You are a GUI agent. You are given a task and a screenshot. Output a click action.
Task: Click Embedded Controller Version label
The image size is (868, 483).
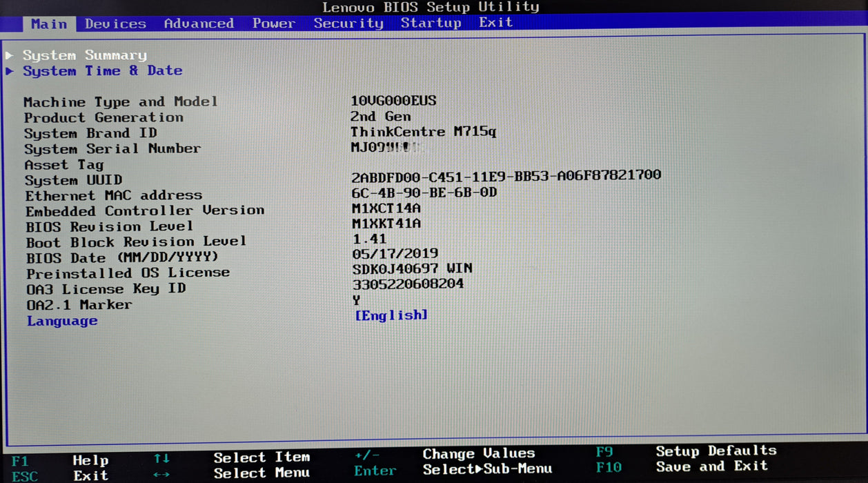pyautogui.click(x=145, y=211)
